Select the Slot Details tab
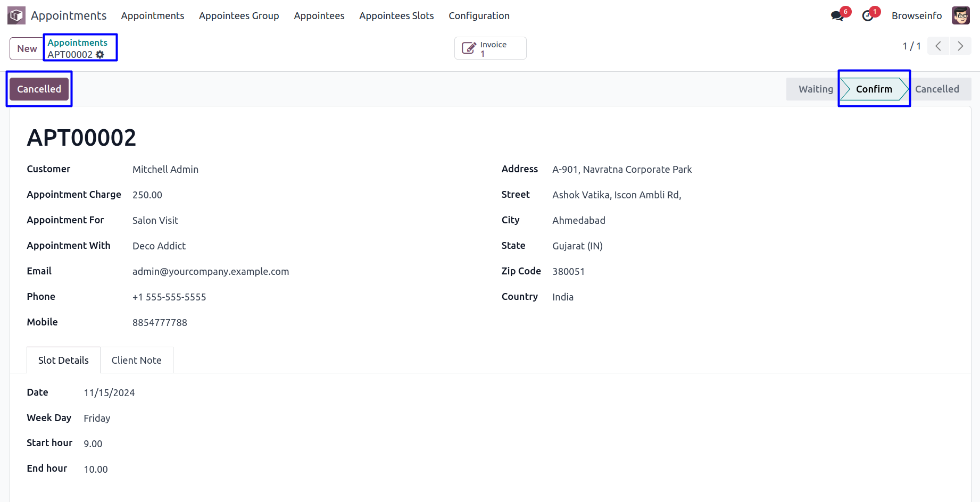 point(63,360)
